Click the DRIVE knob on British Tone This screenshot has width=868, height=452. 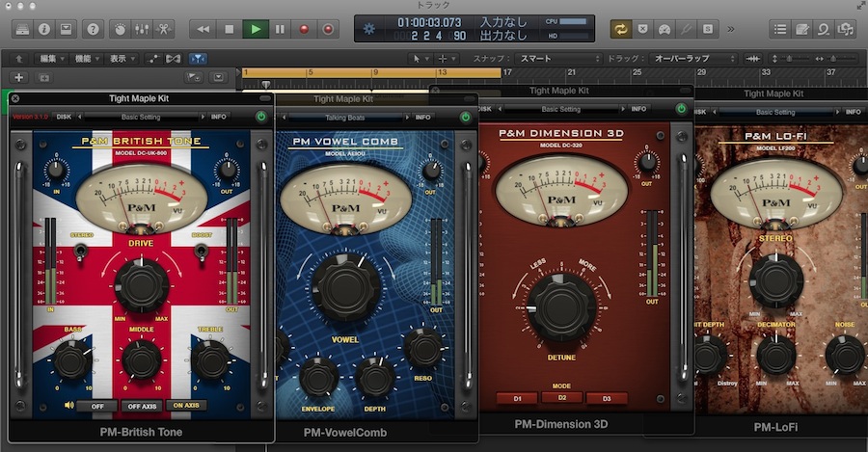[141, 285]
